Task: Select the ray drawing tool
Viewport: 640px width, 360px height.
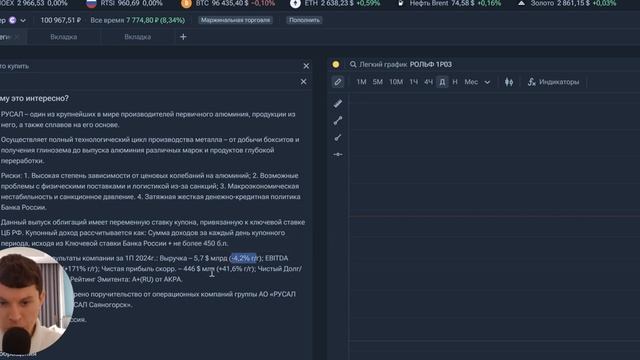Action: (x=338, y=138)
